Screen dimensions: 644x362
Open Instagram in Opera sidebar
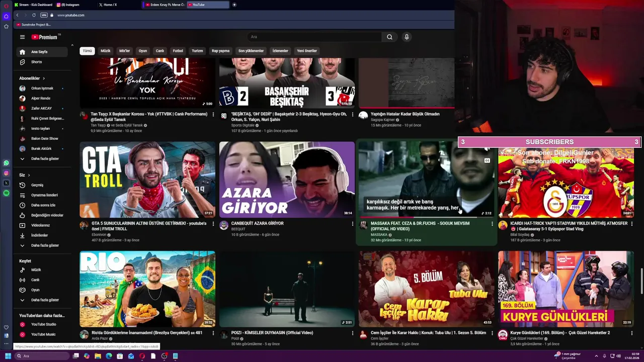pyautogui.click(x=6, y=173)
